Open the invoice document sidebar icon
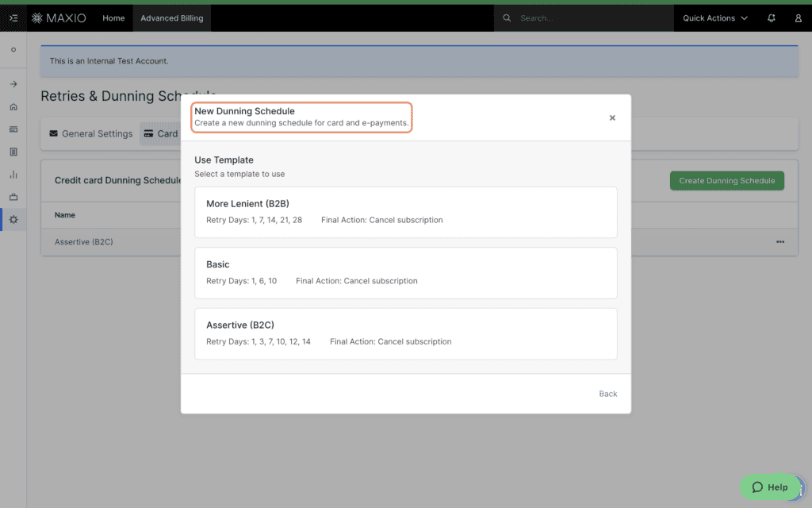This screenshot has height=508, width=812. (x=13, y=152)
